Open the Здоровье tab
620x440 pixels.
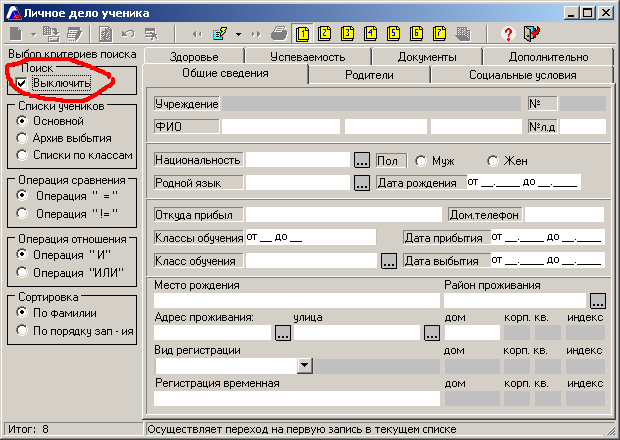(194, 57)
